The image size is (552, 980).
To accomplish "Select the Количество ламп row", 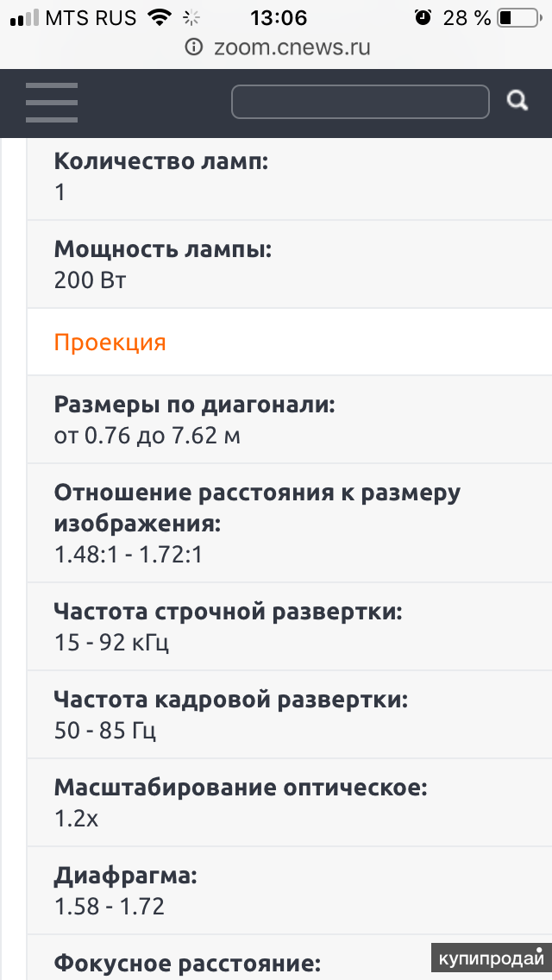I will tap(290, 178).
